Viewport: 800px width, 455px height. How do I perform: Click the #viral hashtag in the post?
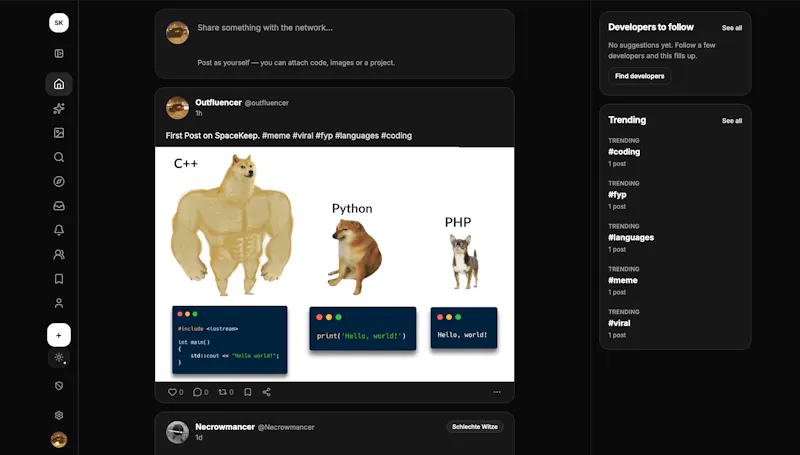coord(303,136)
